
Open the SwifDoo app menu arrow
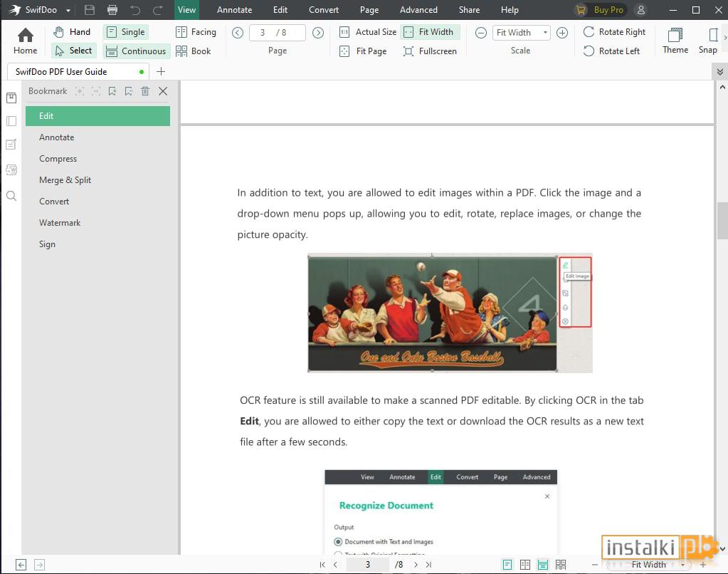[68, 10]
